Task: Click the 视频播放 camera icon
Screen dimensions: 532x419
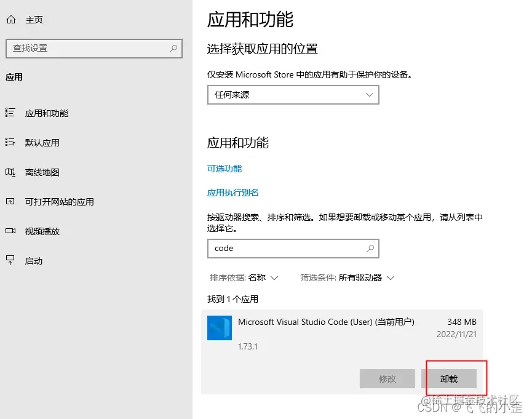Action: (x=10, y=231)
